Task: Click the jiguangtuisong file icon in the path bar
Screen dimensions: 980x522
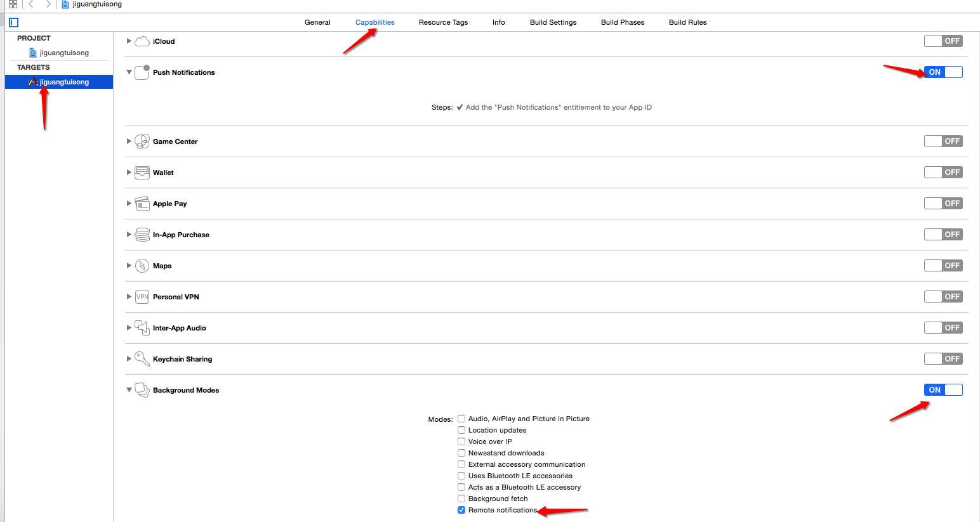Action: (x=65, y=4)
